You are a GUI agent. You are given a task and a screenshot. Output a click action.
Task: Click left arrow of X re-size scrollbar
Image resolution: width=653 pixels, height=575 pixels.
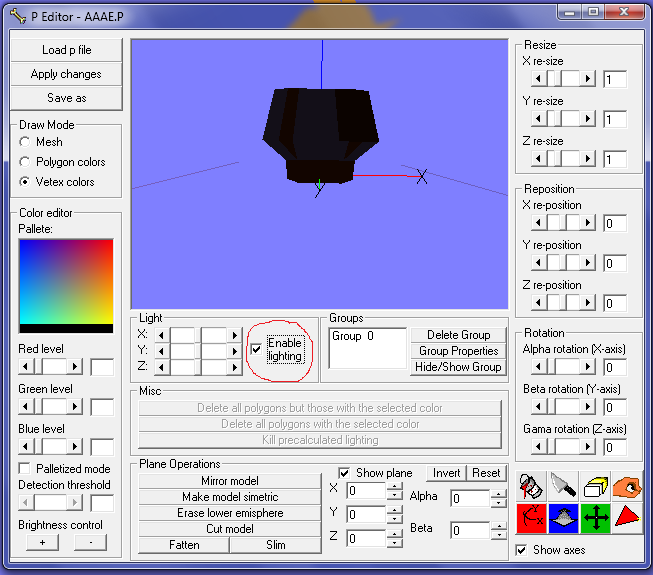pyautogui.click(x=539, y=78)
